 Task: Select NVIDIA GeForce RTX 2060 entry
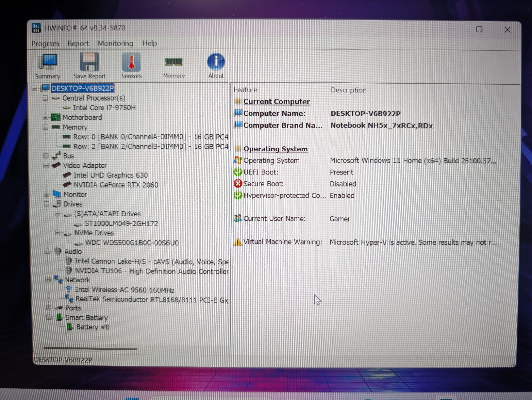[x=116, y=185]
